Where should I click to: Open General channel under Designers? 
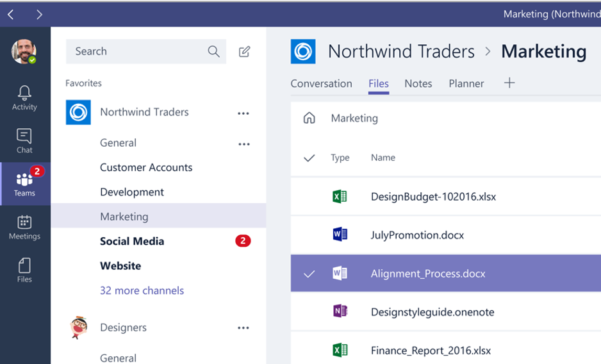pos(118,358)
